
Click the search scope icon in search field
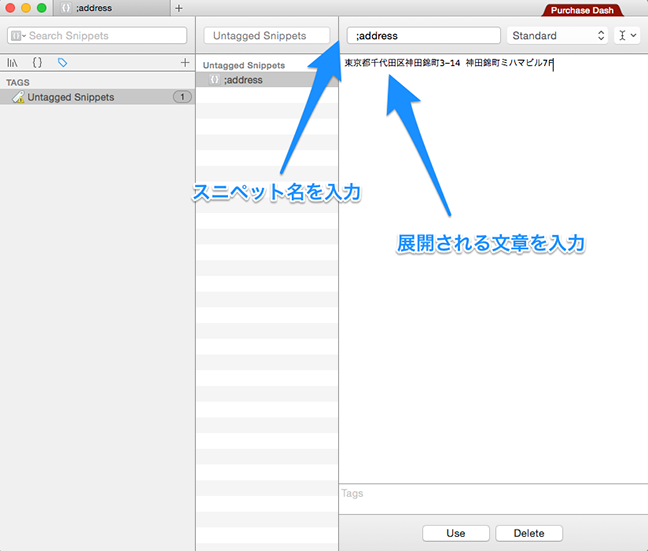(17, 36)
